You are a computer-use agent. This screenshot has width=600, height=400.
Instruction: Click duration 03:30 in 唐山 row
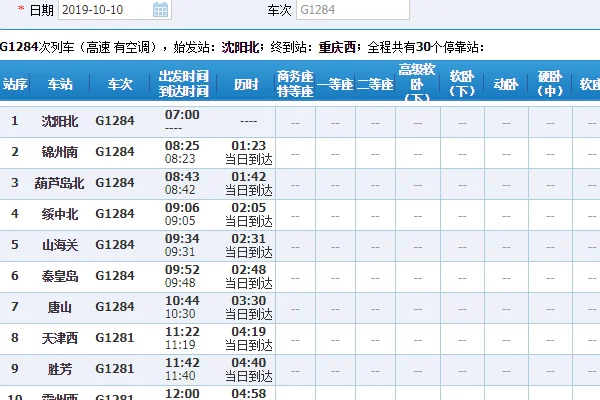(x=249, y=300)
